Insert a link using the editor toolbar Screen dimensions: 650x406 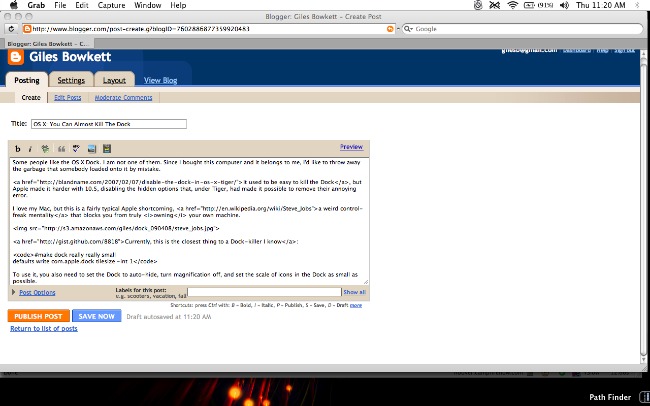point(45,148)
